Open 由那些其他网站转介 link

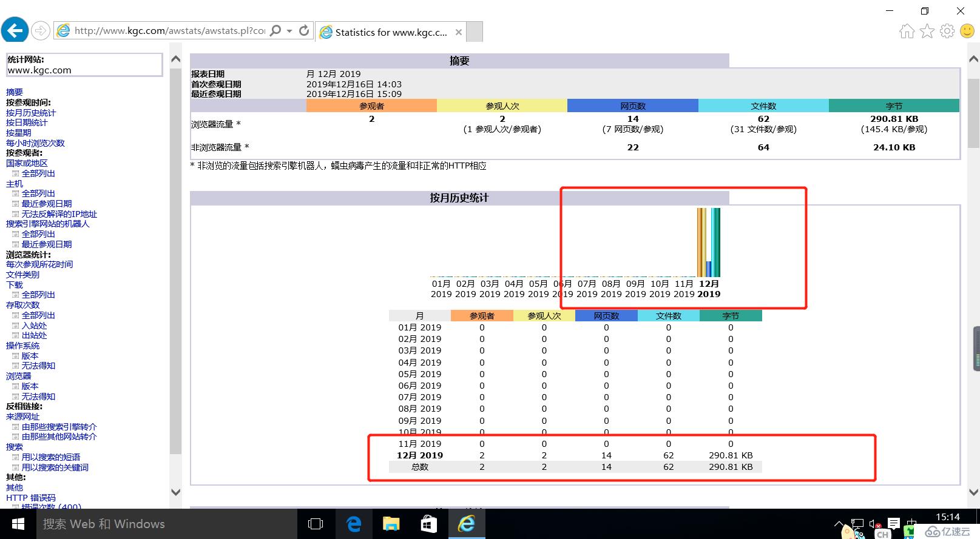click(59, 437)
